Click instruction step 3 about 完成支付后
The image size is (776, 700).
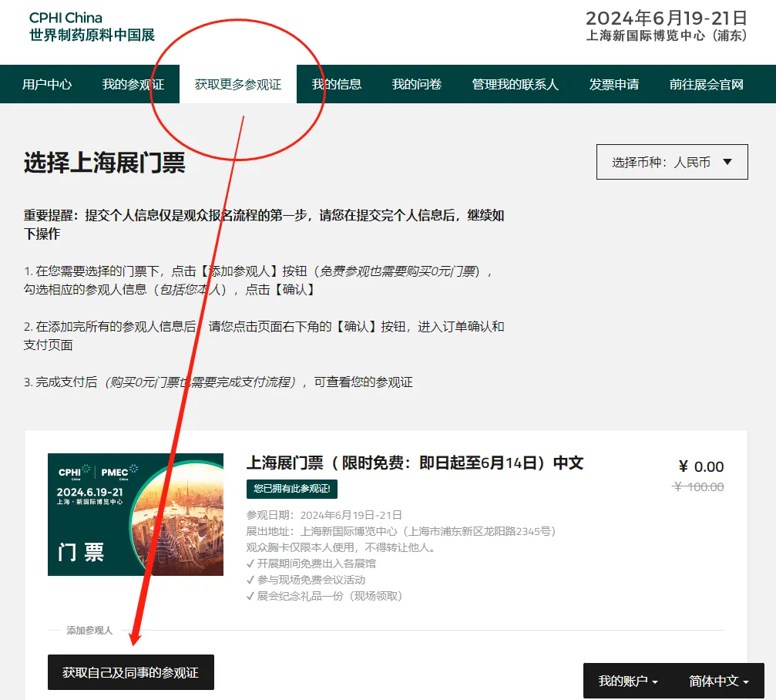point(218,382)
